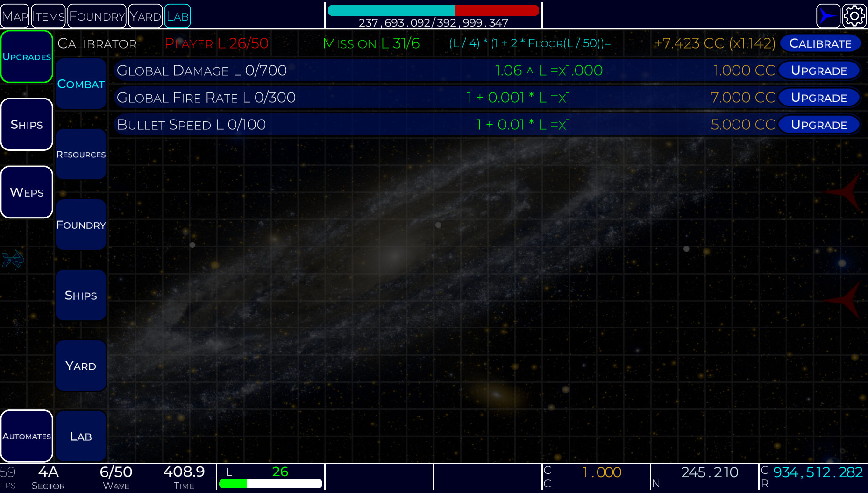This screenshot has width=868, height=493.
Task: Open the Yard upgrades category
Action: [x=80, y=366]
